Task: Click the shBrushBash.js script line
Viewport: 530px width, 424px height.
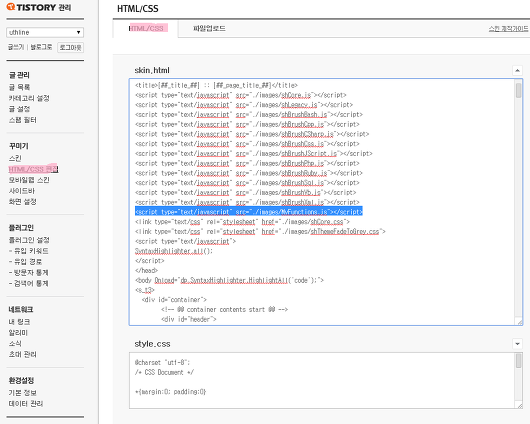Action: tap(249, 115)
